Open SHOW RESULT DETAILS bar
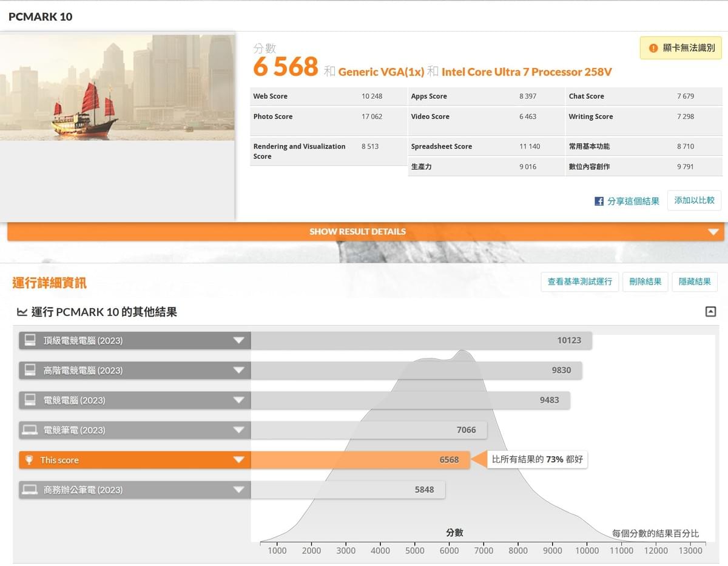This screenshot has height=566, width=728. (365, 232)
